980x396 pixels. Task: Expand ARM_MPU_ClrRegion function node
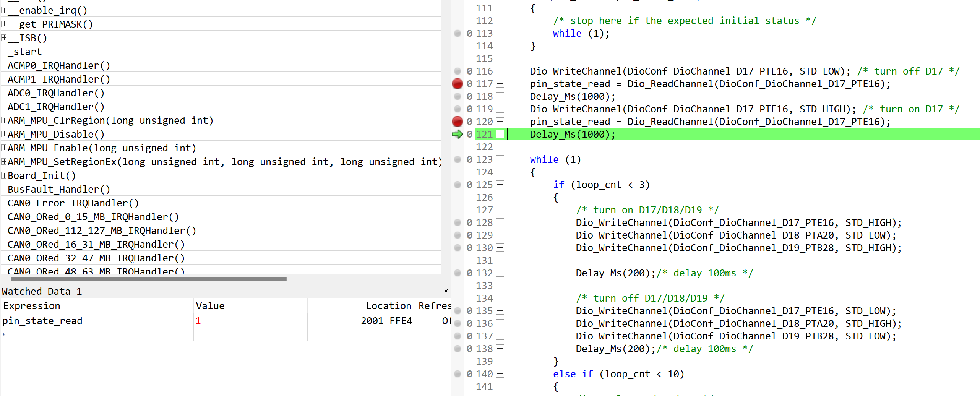(x=4, y=120)
